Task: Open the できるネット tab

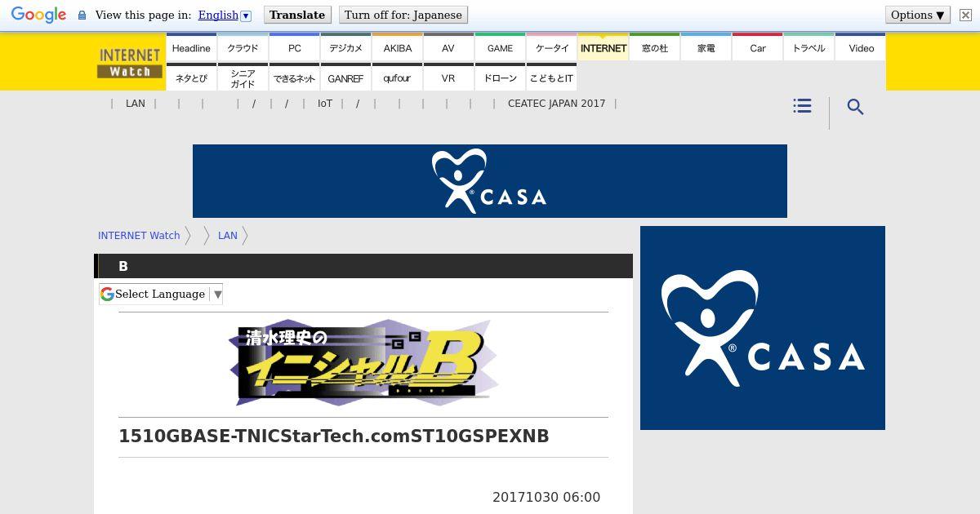Action: pyautogui.click(x=294, y=78)
